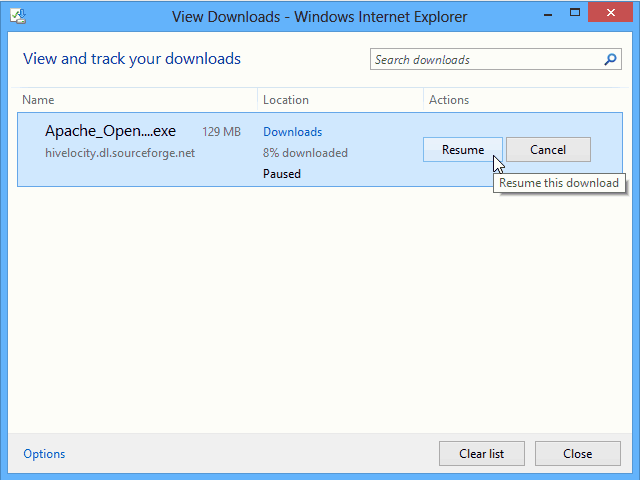Click the Clear list button
This screenshot has width=640, height=480.
(482, 453)
